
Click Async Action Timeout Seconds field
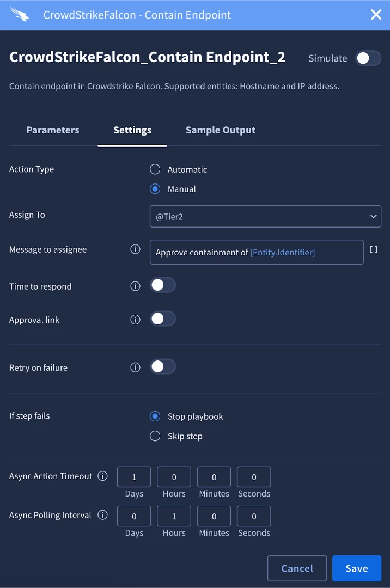254,477
